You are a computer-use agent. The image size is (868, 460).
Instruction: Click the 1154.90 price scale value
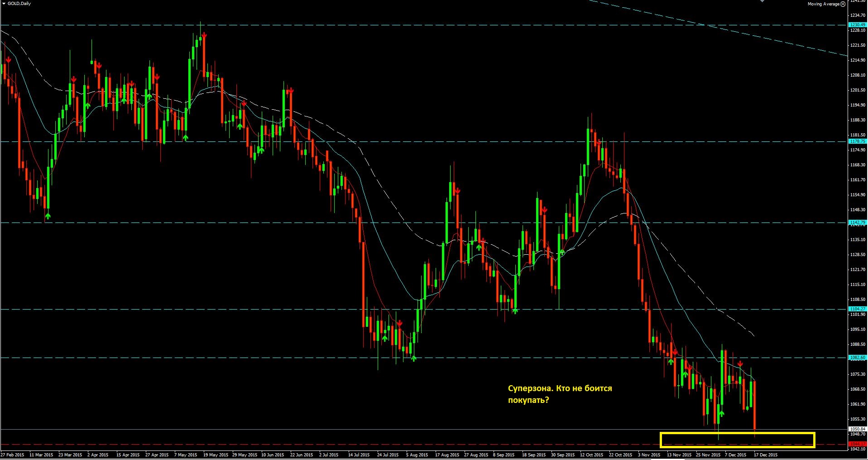[x=858, y=195]
